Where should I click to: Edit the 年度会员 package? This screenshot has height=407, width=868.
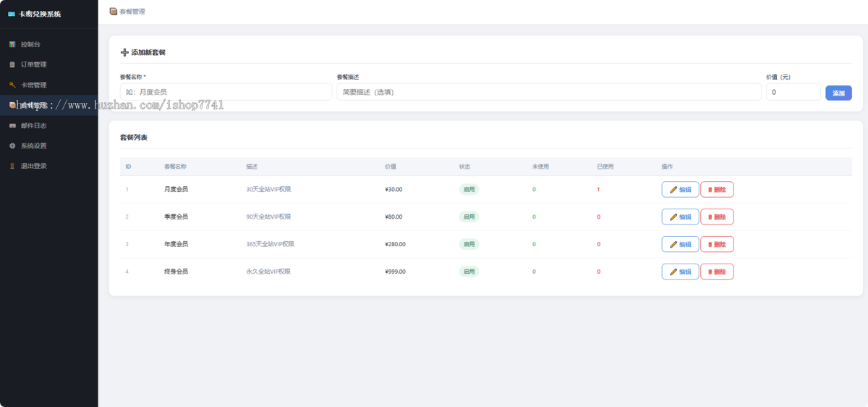[x=680, y=244]
